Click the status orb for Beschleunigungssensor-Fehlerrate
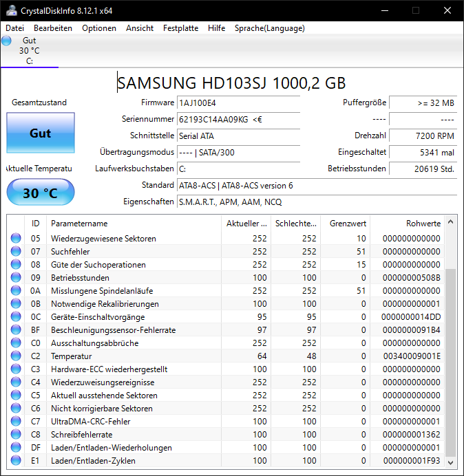This screenshot has height=476, width=464. [16, 329]
